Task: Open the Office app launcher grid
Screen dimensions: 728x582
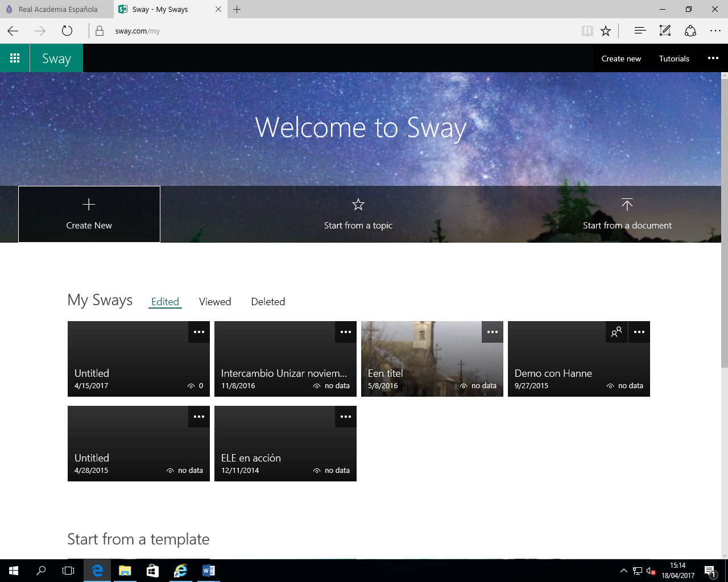Action: [x=15, y=58]
